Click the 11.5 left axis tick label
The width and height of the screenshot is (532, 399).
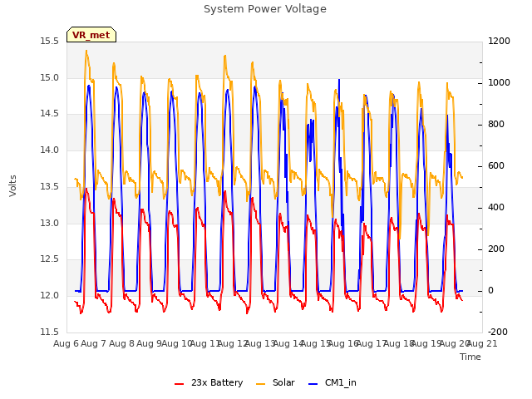50,332
